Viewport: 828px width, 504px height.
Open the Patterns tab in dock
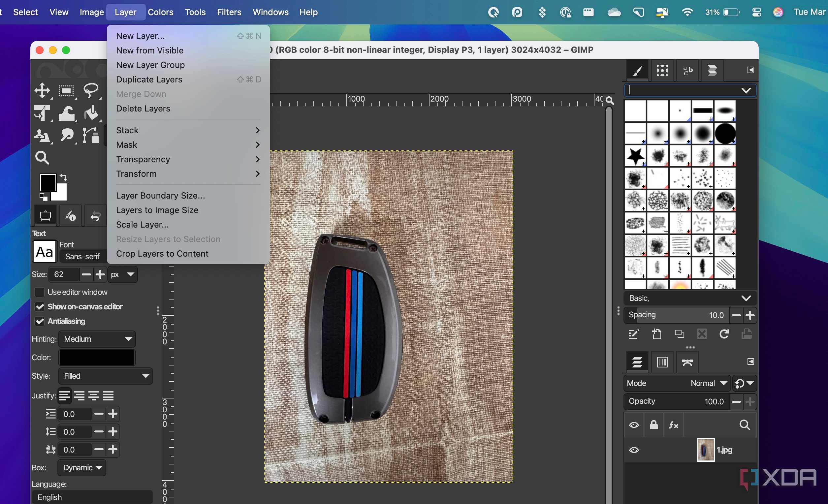pos(662,70)
